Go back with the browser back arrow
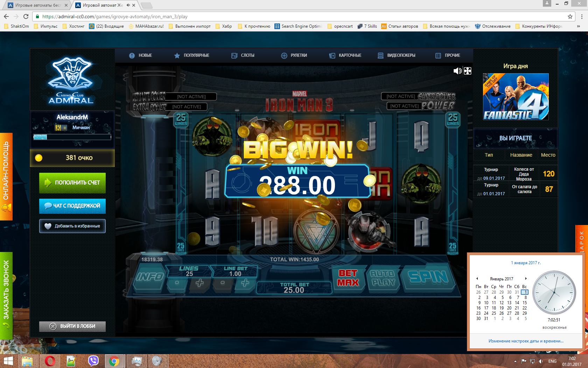The width and height of the screenshot is (588, 368). pyautogui.click(x=6, y=16)
